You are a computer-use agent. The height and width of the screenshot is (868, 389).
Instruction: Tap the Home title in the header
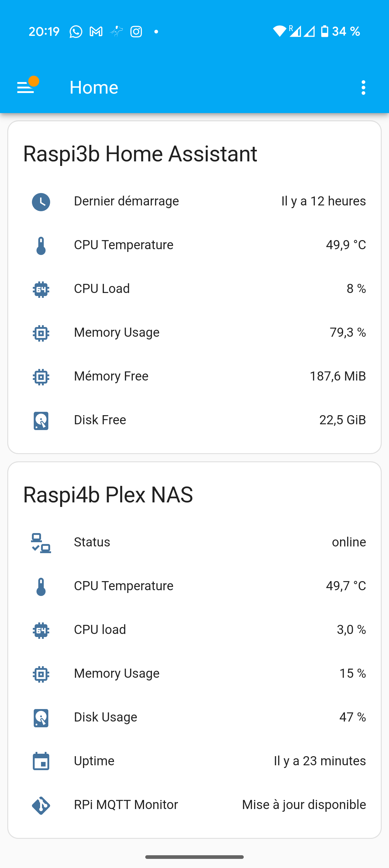(94, 88)
